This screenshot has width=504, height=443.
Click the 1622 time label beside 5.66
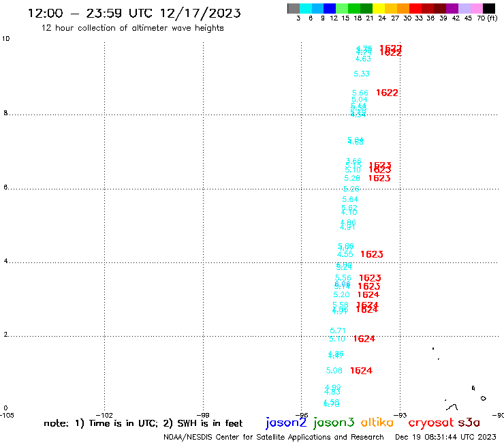point(387,93)
